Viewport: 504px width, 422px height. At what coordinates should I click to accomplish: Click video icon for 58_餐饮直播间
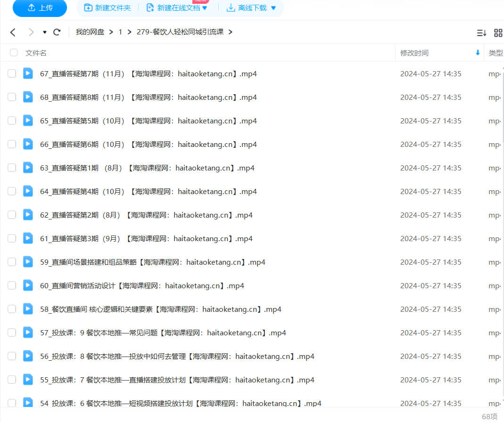pyautogui.click(x=28, y=309)
